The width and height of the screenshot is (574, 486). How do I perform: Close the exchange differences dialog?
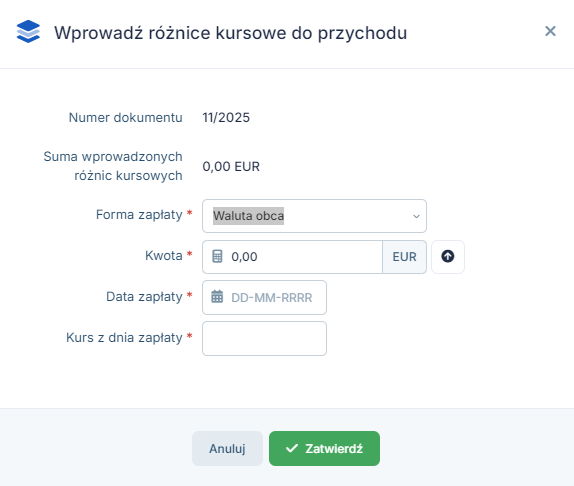pyautogui.click(x=550, y=31)
